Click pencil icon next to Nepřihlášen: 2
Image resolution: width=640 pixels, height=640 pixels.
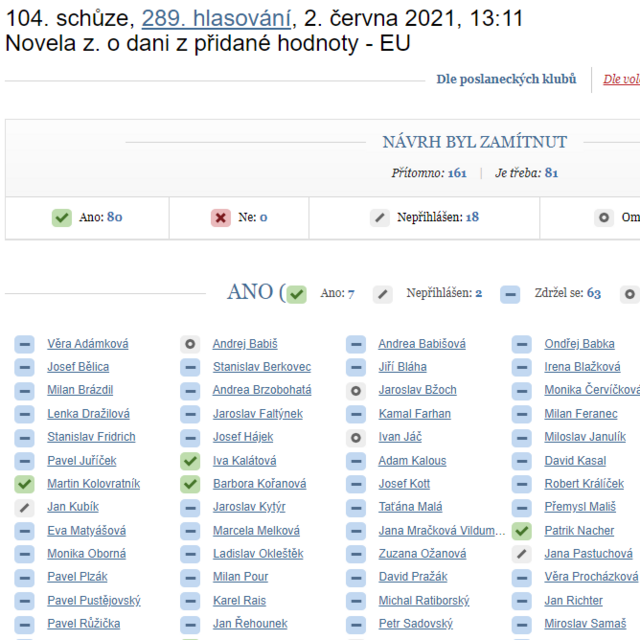click(383, 294)
